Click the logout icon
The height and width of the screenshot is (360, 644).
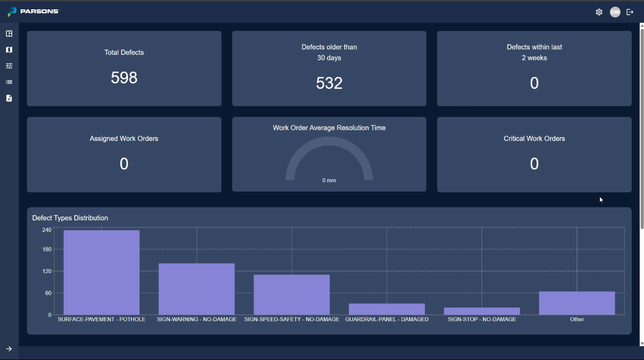coord(631,11)
